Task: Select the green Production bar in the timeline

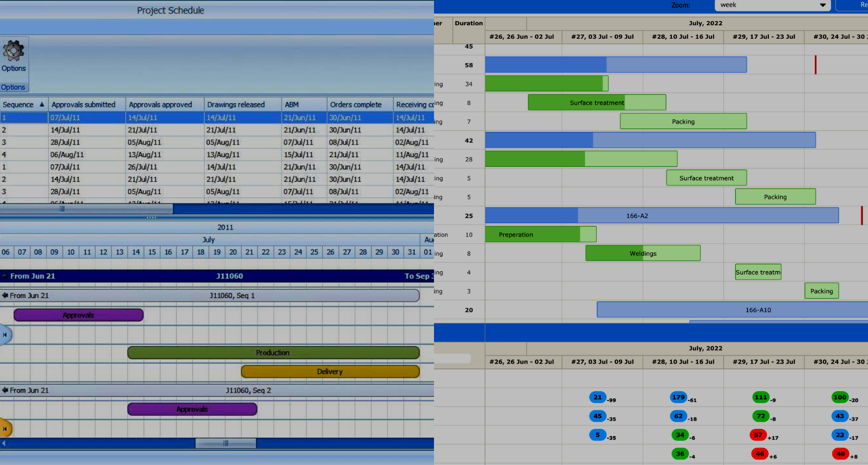Action: (x=273, y=353)
